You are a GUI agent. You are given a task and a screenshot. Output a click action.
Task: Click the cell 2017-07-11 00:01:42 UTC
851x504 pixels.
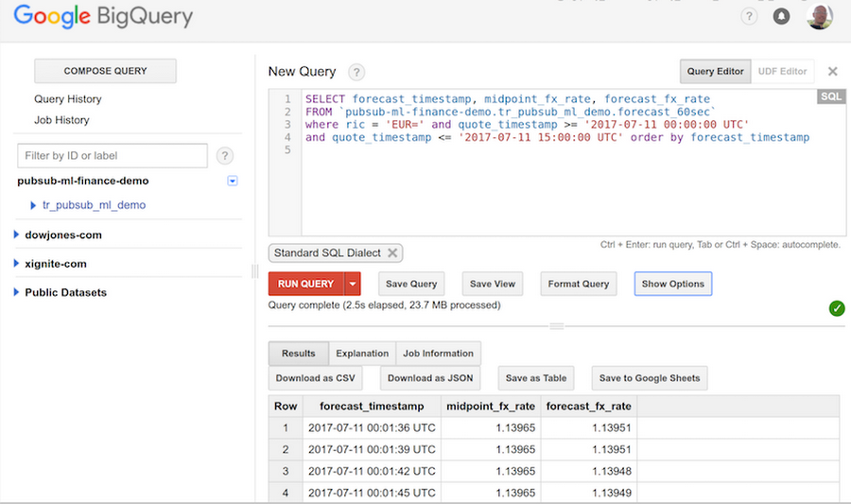point(372,472)
